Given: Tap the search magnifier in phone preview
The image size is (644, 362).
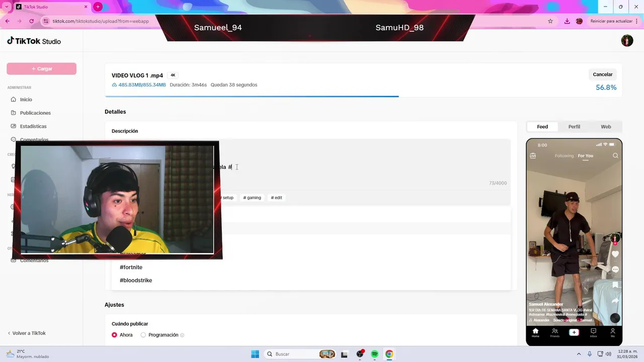Looking at the screenshot, I should point(615,156).
